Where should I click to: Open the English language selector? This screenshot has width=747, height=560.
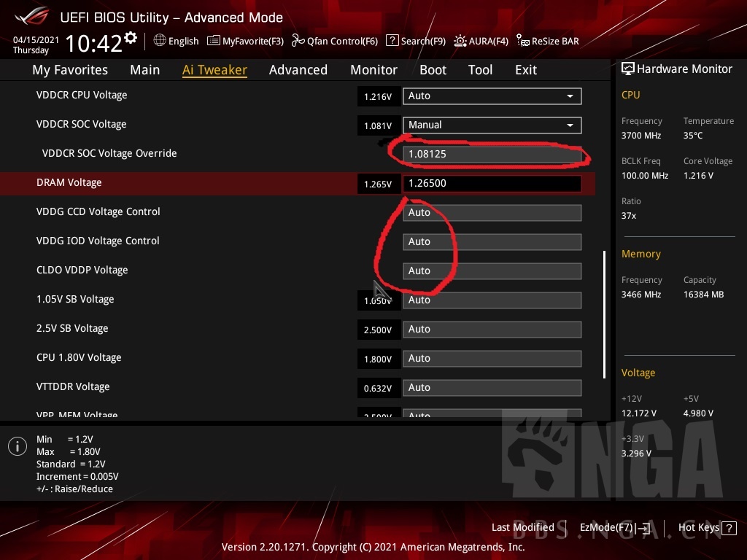176,41
